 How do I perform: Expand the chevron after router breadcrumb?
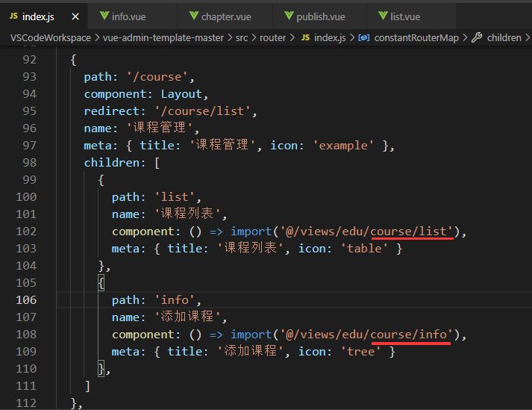click(292, 37)
